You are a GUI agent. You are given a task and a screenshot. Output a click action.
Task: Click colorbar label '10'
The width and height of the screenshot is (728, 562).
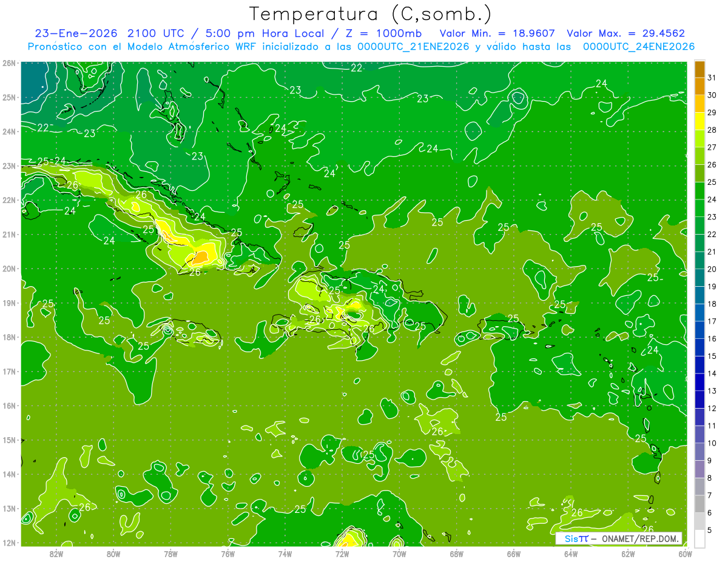(x=712, y=443)
